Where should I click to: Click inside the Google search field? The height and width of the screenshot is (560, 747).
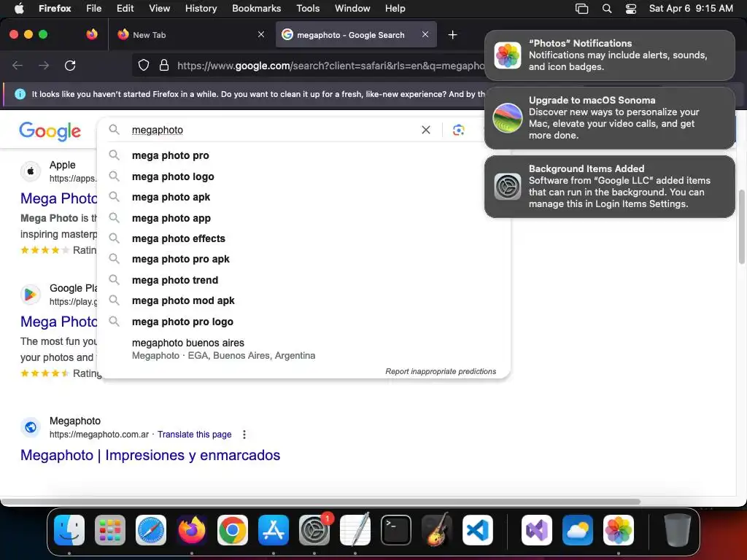coord(271,130)
